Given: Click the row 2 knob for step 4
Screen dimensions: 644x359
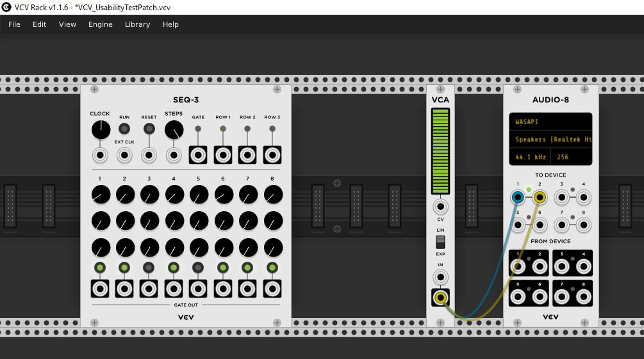Looking at the screenshot, I should click(174, 221).
